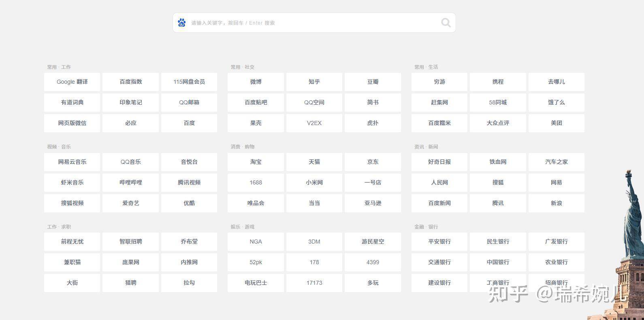Image resolution: width=644 pixels, height=320 pixels.
Task: Open 大众点评 link
Action: [x=498, y=123]
